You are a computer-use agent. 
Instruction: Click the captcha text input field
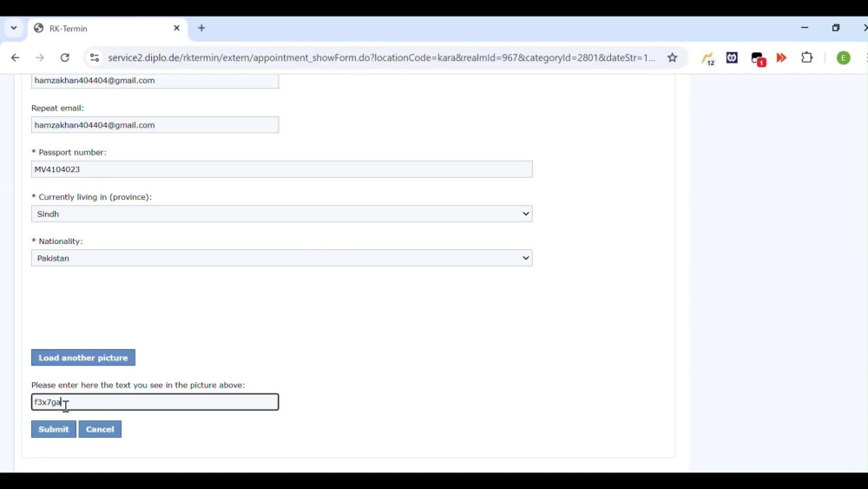coord(155,402)
